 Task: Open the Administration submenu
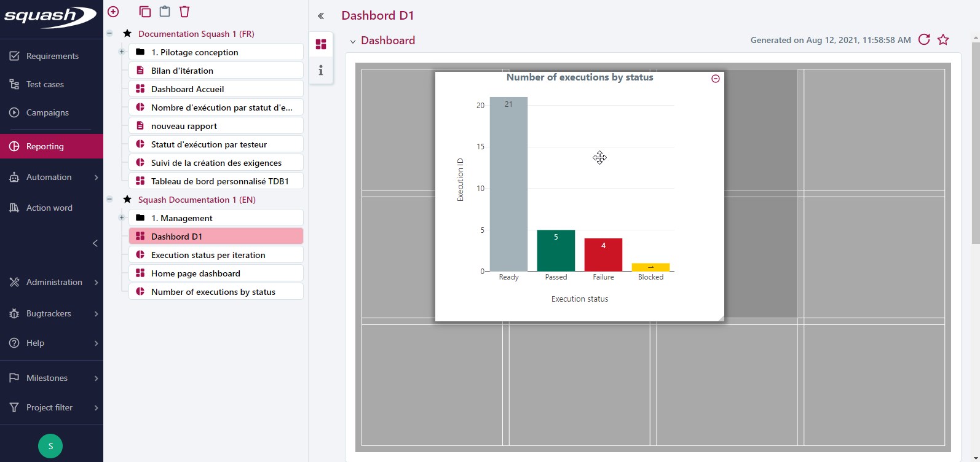[x=54, y=282]
